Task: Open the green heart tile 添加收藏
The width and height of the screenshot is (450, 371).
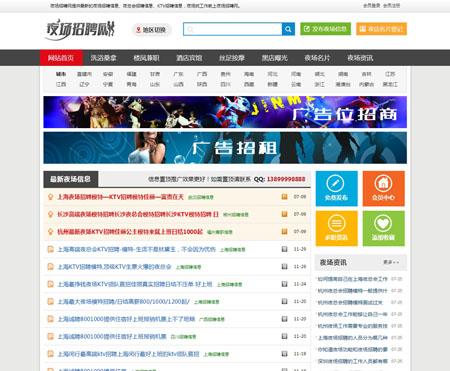Action: pos(384,228)
